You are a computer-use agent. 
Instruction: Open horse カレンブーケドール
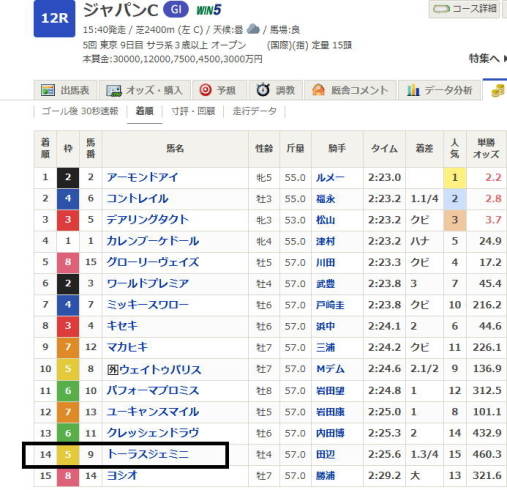point(153,241)
